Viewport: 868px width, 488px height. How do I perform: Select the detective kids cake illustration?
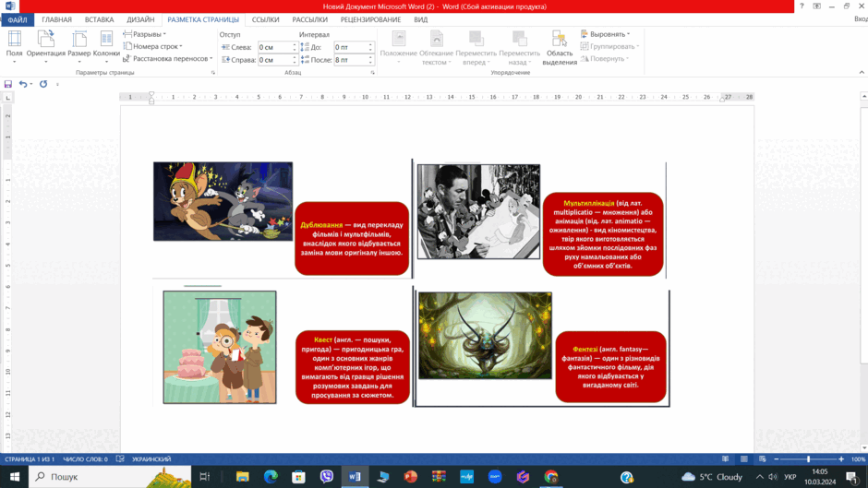pos(220,347)
